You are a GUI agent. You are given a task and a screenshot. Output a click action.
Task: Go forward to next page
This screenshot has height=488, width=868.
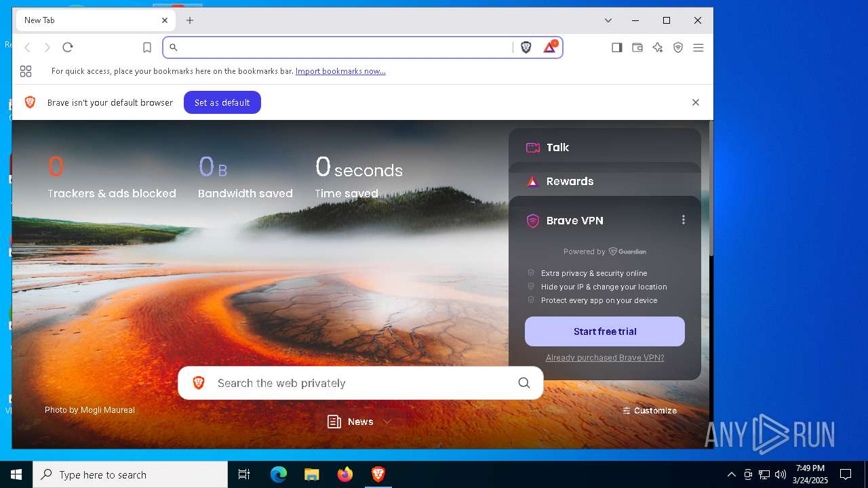click(x=47, y=47)
